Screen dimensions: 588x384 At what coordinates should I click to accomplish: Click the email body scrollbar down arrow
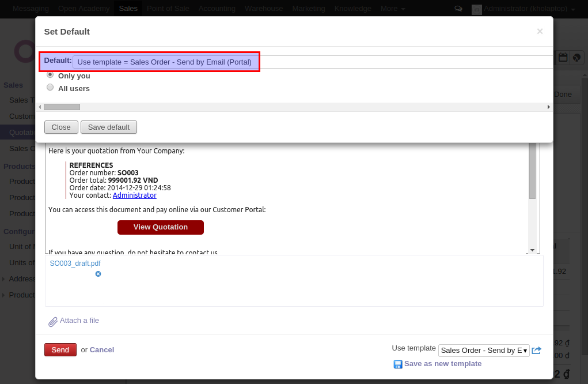(x=532, y=250)
